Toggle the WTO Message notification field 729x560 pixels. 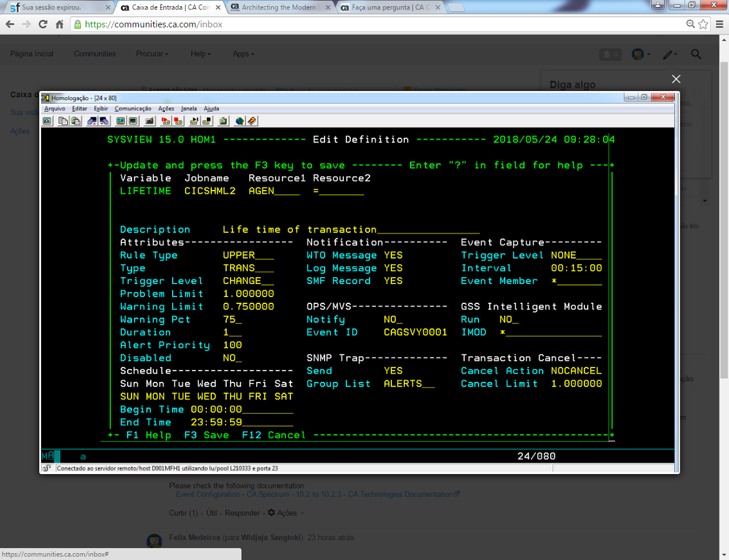tap(395, 255)
